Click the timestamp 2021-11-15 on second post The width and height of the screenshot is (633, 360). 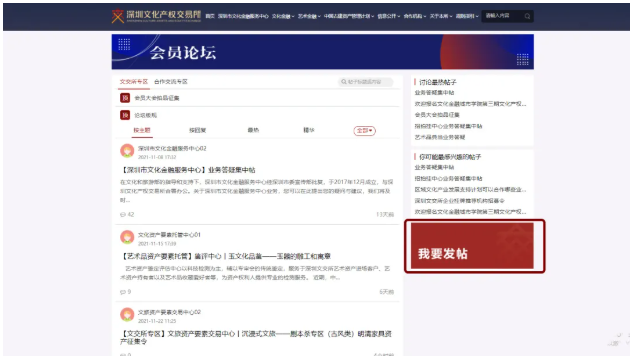pos(157,243)
